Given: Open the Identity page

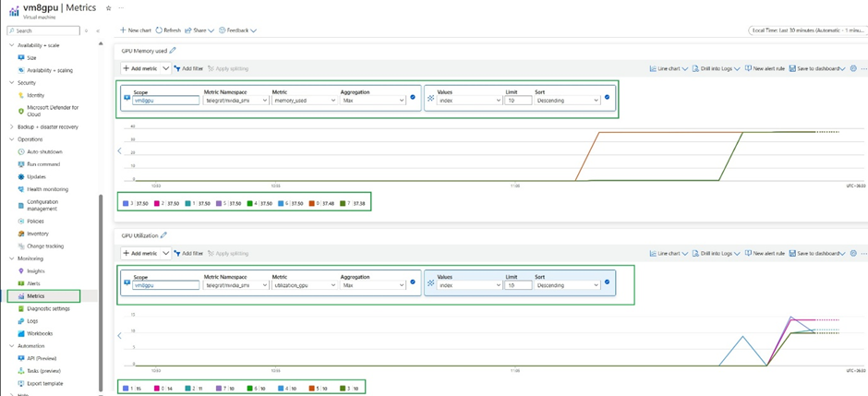Looking at the screenshot, I should click(35, 95).
